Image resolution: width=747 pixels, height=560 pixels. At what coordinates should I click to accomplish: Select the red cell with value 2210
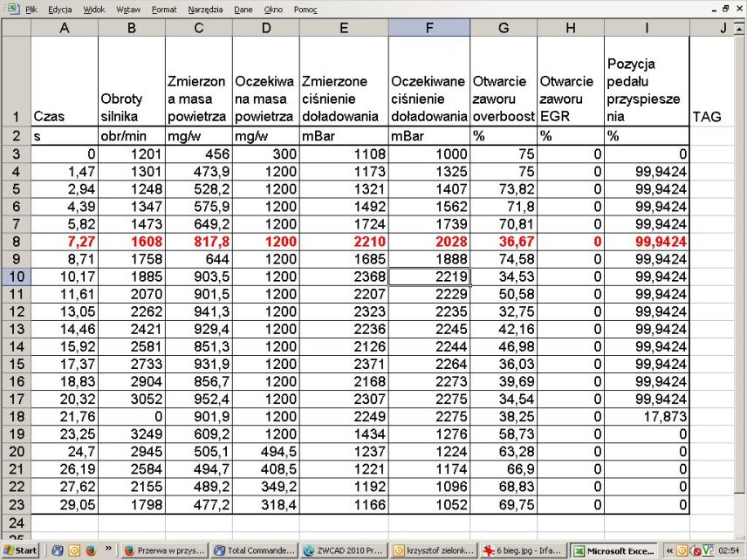tap(344, 242)
